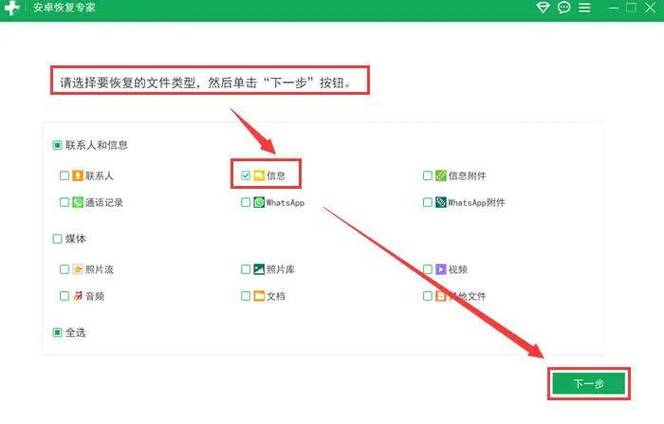The height and width of the screenshot is (424, 664).
Task: Click the 信息附件 label
Action: (467, 175)
